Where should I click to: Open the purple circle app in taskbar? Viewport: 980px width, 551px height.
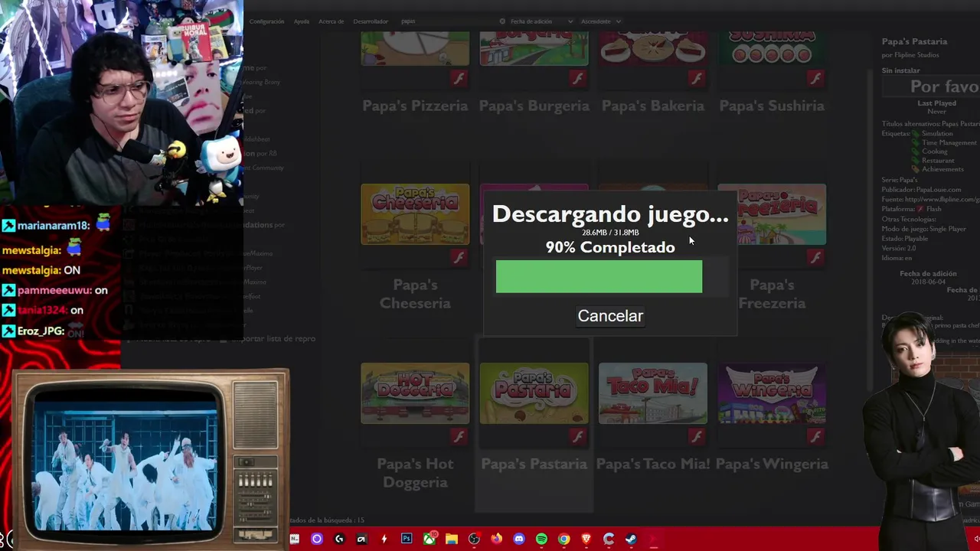tap(317, 539)
